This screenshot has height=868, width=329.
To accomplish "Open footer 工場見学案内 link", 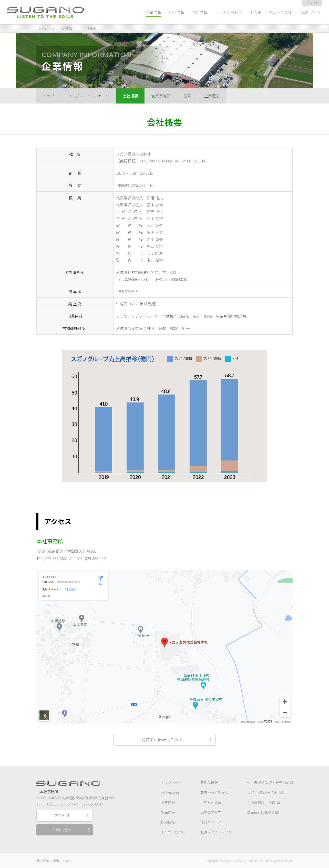I will pos(211,812).
